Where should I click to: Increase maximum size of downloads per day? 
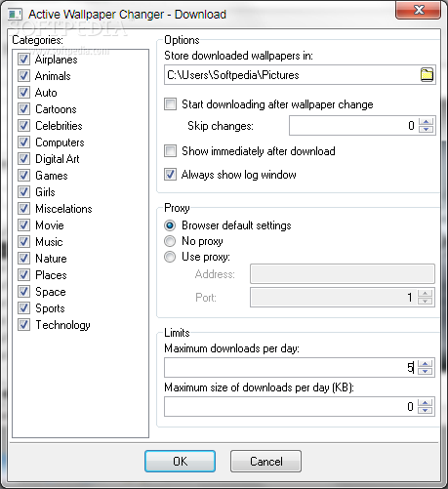425,403
